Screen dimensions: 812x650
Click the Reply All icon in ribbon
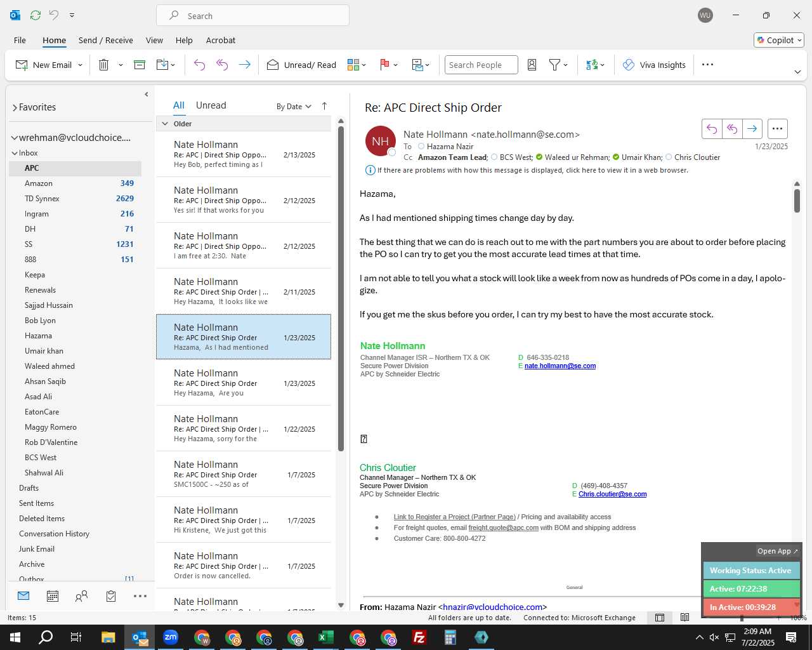(x=222, y=65)
